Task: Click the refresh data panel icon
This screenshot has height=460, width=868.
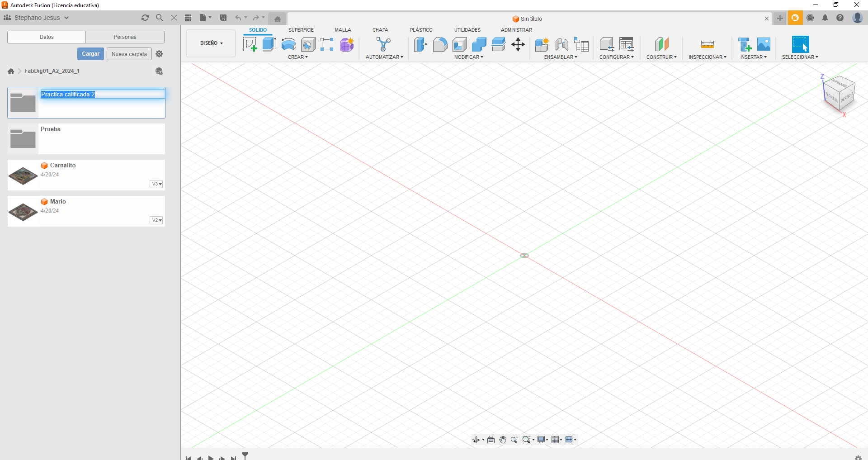Action: (x=145, y=18)
